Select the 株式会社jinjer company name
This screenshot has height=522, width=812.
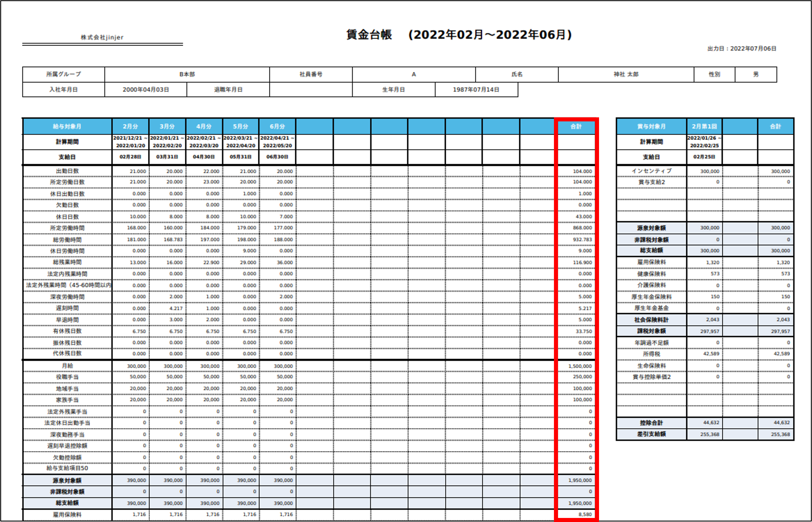102,37
